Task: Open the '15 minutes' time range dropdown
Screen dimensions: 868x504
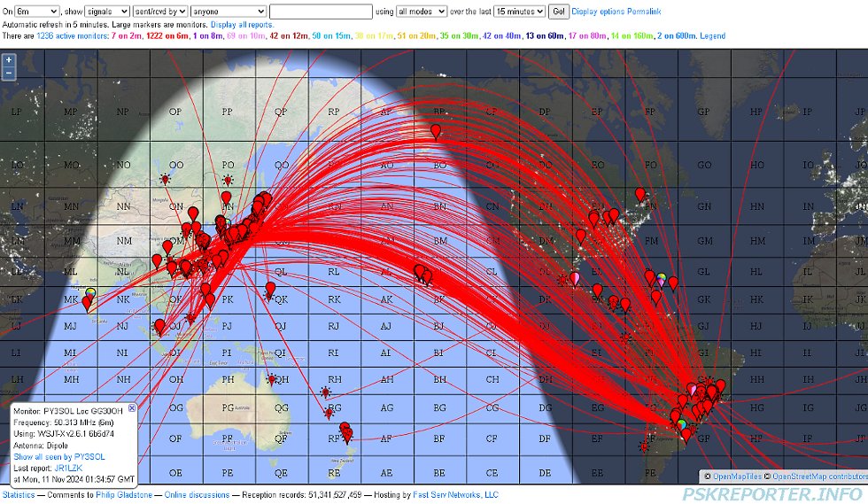Action: pos(519,12)
